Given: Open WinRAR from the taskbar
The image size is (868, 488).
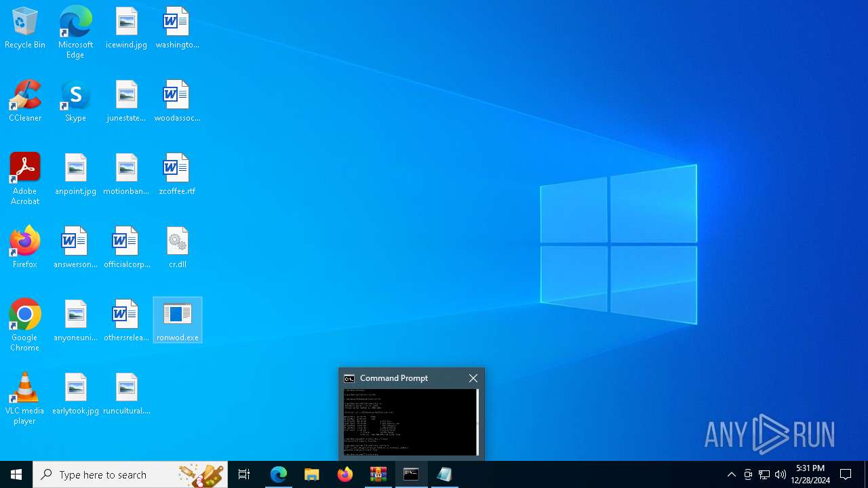Looking at the screenshot, I should 378,474.
